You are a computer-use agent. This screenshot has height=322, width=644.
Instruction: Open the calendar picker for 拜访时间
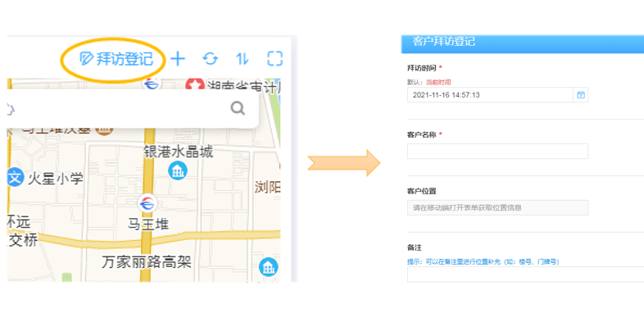coord(581,95)
